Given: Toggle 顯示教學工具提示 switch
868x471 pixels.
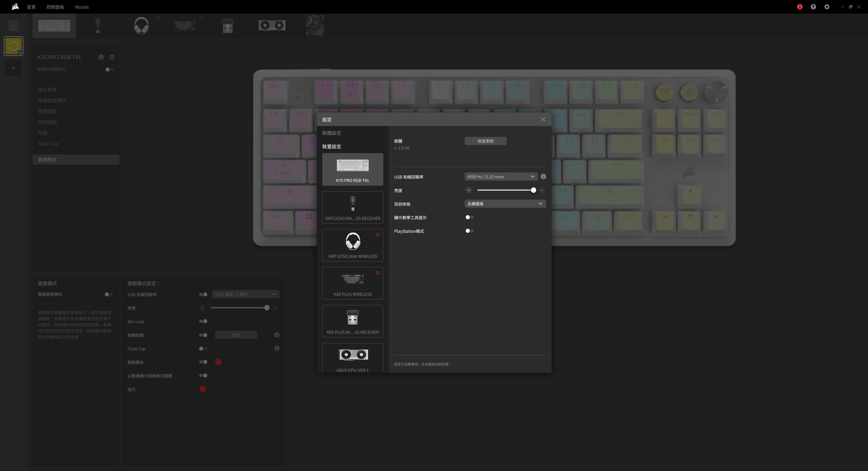Looking at the screenshot, I should coord(469,217).
